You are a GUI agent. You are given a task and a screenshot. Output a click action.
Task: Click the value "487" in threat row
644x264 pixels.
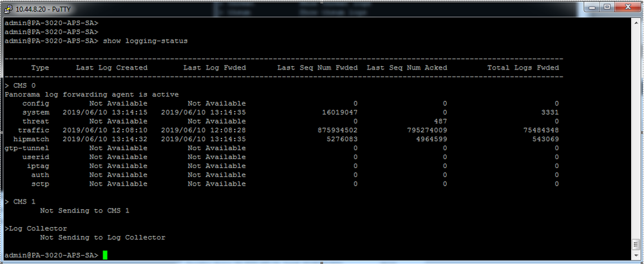(x=440, y=121)
